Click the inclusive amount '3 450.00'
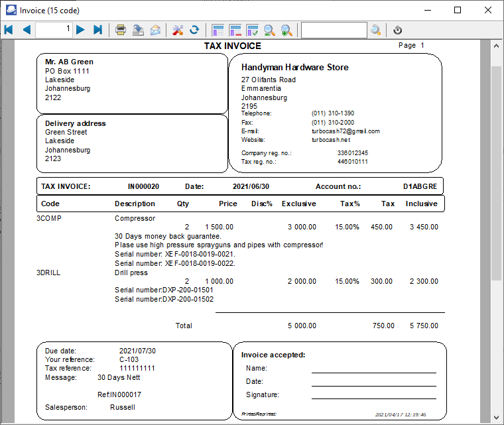 [424, 227]
